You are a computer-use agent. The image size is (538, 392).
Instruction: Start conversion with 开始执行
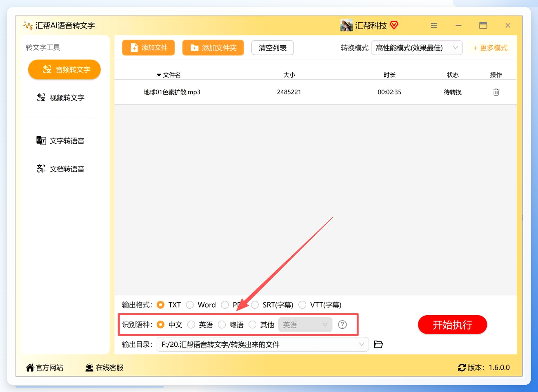pyautogui.click(x=452, y=325)
